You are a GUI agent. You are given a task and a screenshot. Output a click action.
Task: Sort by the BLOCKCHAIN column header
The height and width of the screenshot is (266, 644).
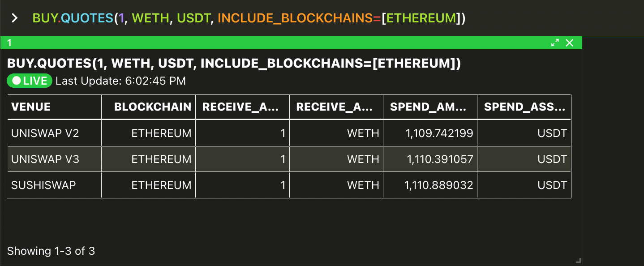pos(149,107)
